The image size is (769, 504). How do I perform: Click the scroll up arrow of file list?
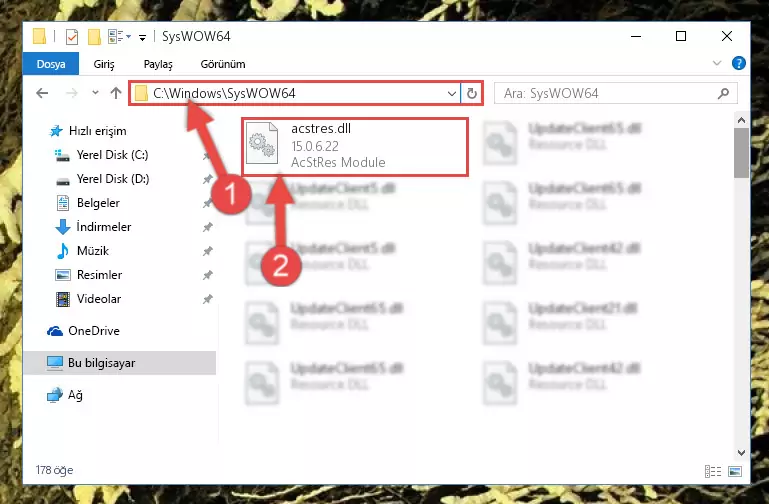741,120
